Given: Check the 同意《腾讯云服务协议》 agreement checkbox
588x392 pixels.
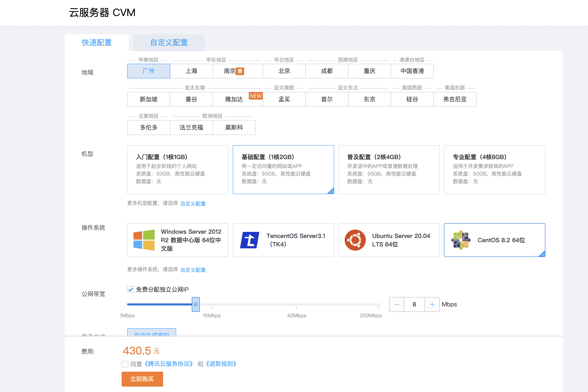Looking at the screenshot, I should pyautogui.click(x=125, y=364).
